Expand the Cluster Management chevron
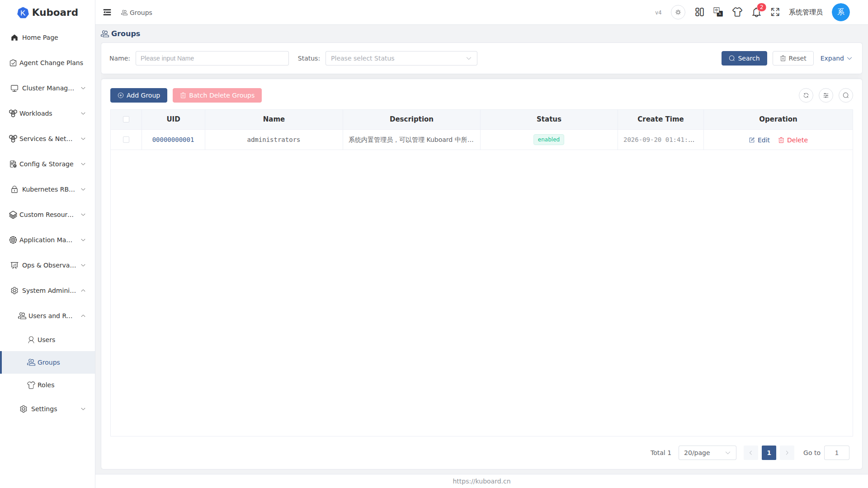The width and height of the screenshot is (868, 488). (x=83, y=88)
